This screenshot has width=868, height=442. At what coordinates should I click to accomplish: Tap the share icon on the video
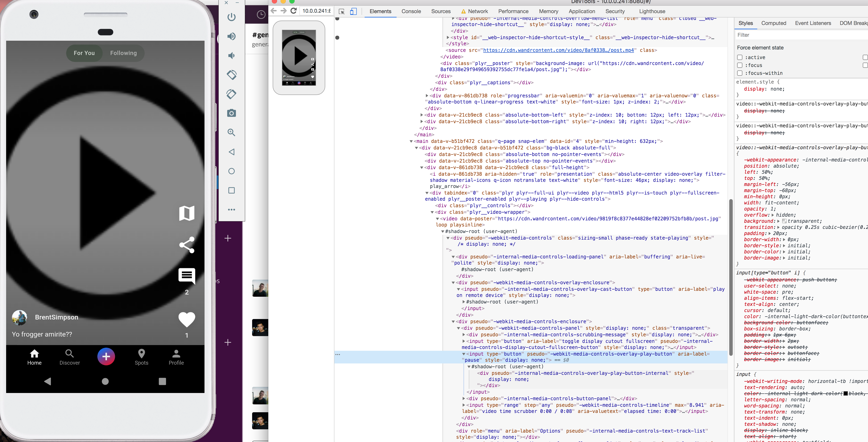187,245
